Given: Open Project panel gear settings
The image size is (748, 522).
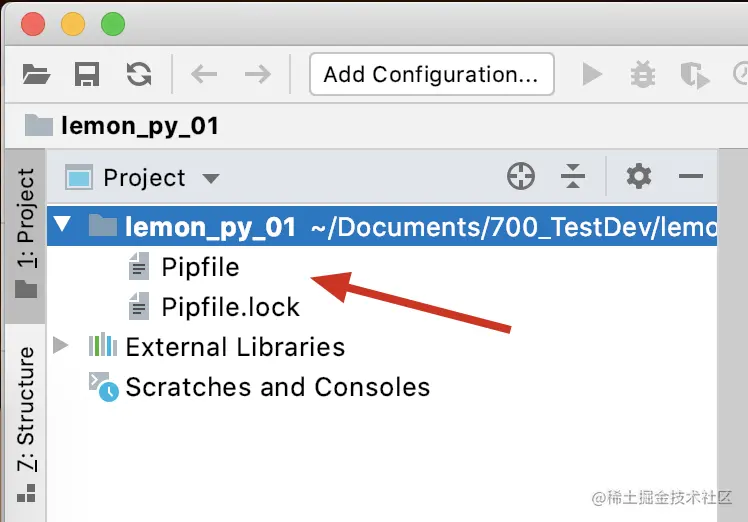Looking at the screenshot, I should coord(638,178).
